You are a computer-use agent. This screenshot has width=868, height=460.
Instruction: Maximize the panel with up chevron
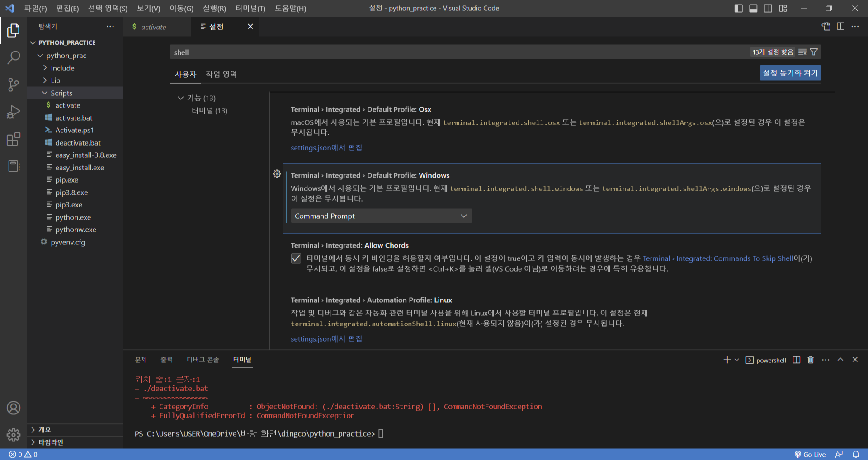click(840, 360)
